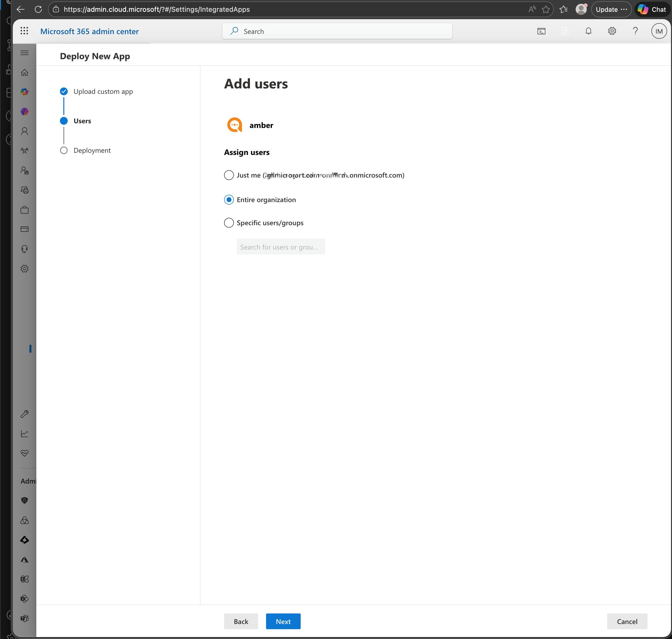This screenshot has height=639, width=672.
Task: Click the Next button
Action: click(x=283, y=622)
